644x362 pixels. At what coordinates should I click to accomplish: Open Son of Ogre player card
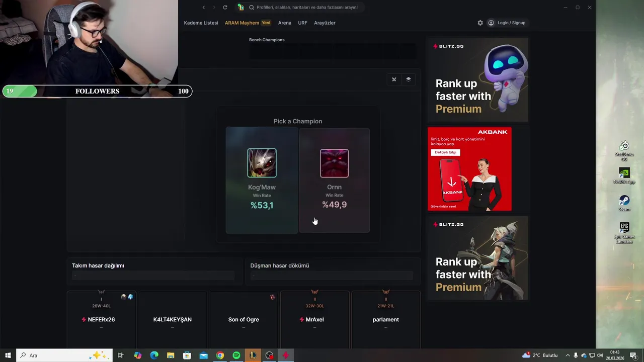(244, 319)
